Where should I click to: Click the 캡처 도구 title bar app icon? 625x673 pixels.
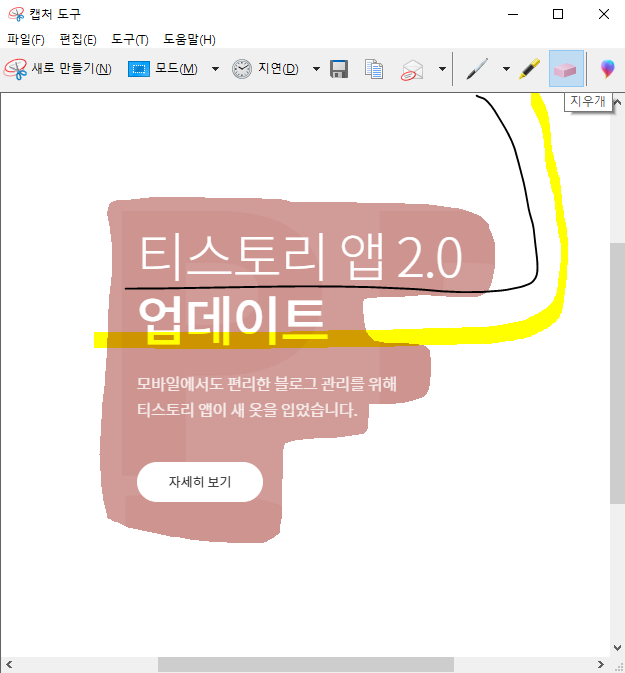(x=16, y=14)
